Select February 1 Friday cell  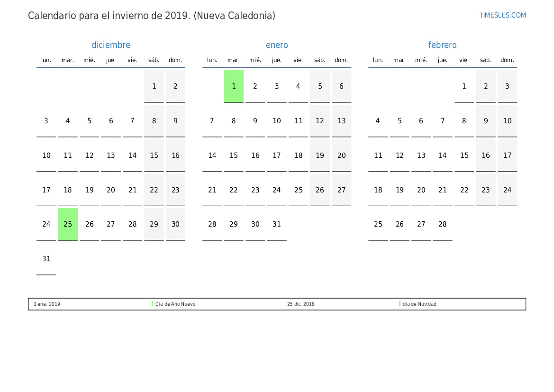tap(464, 86)
